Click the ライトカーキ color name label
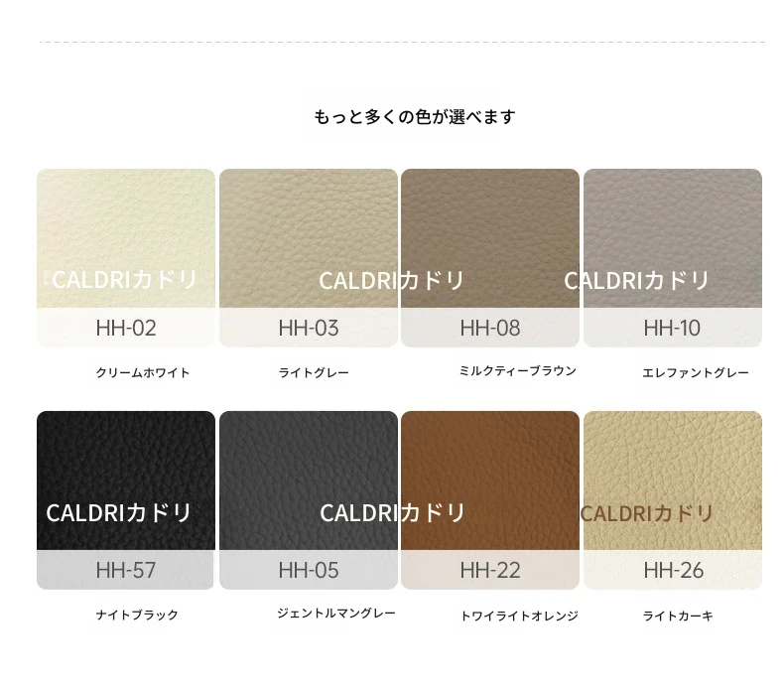The width and height of the screenshot is (784, 686). tap(678, 616)
